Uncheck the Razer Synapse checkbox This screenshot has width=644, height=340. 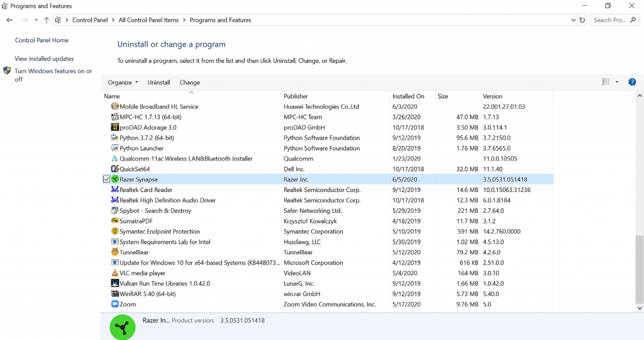point(106,179)
